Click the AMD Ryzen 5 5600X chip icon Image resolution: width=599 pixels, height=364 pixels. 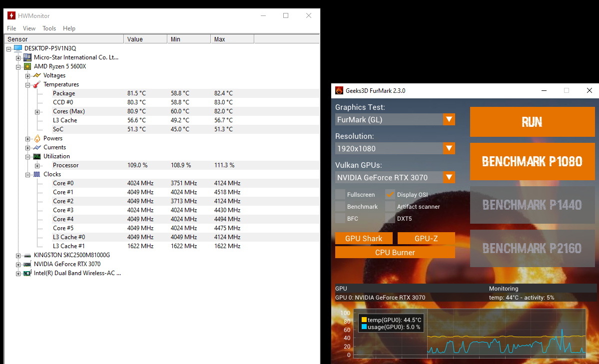tap(27, 66)
